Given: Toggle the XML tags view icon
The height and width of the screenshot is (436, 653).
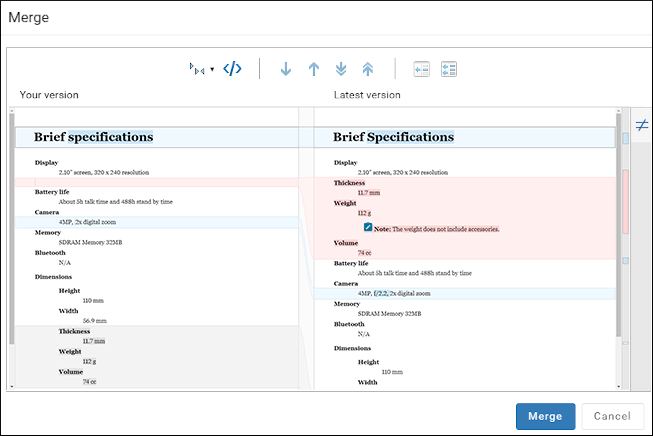Looking at the screenshot, I should click(232, 69).
